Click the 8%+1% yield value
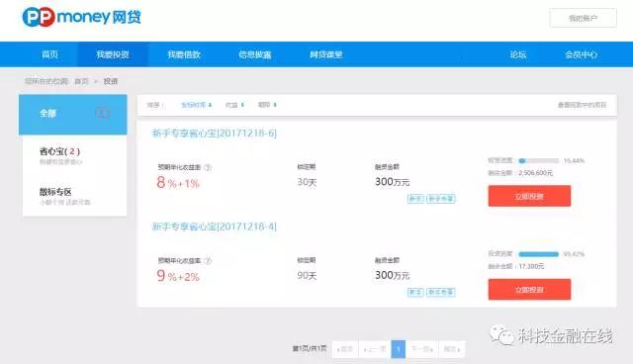Viewport: 633px width, 364px height. pos(178,183)
